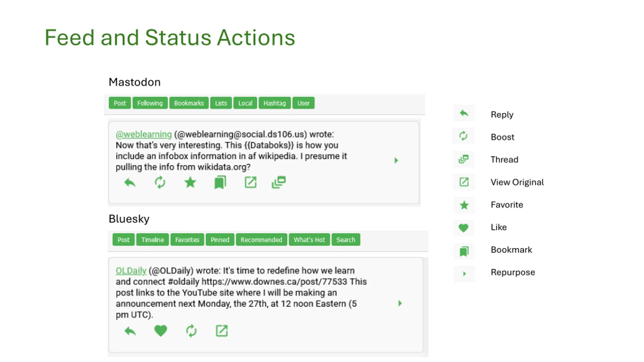Open the Bluesky Search button
Image resolution: width=644 pixels, height=362 pixels.
coord(346,240)
